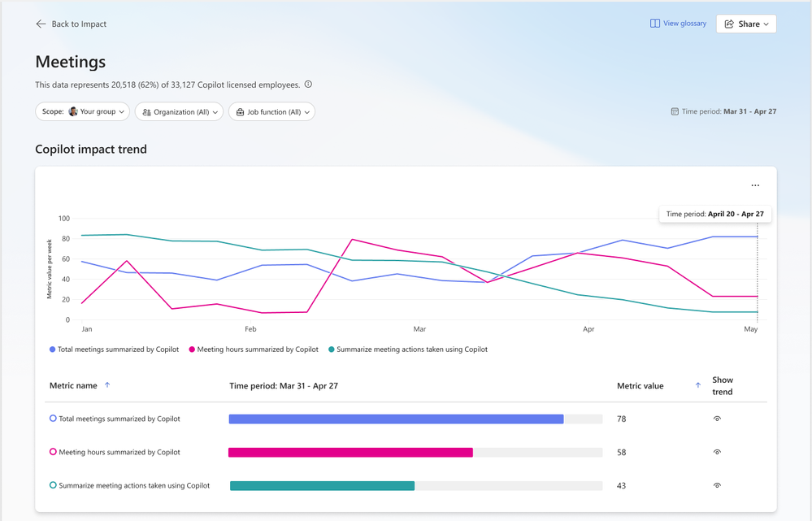Click the View glossary link text

pos(684,24)
